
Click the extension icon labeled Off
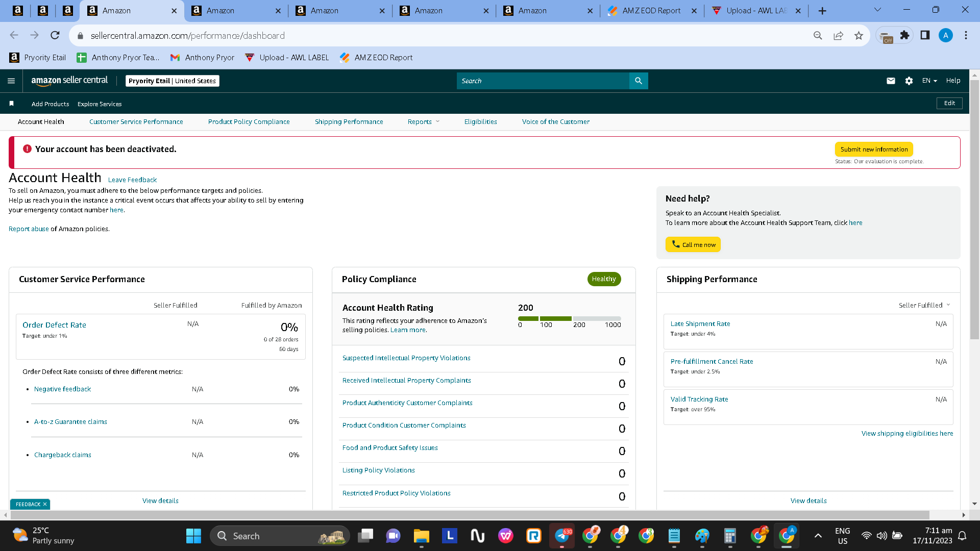point(886,36)
